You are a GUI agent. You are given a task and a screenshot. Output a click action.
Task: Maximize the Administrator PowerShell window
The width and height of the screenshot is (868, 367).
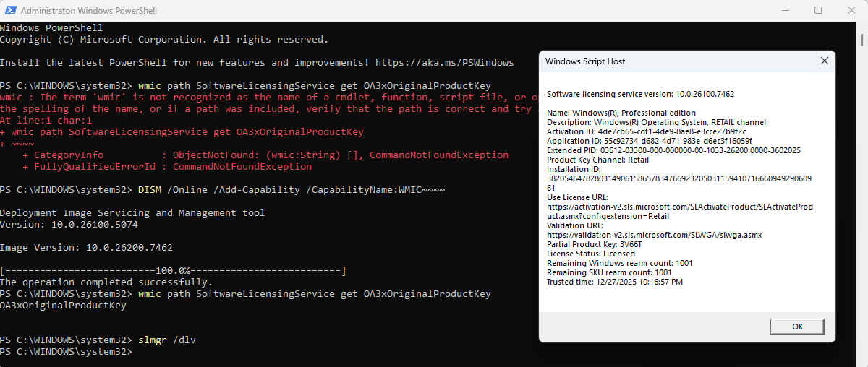coord(818,11)
